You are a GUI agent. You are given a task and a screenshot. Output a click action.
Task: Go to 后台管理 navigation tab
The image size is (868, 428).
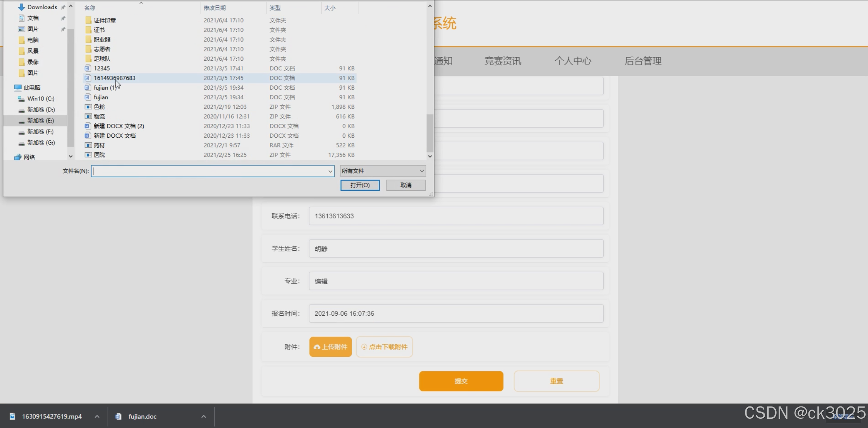[x=642, y=61]
